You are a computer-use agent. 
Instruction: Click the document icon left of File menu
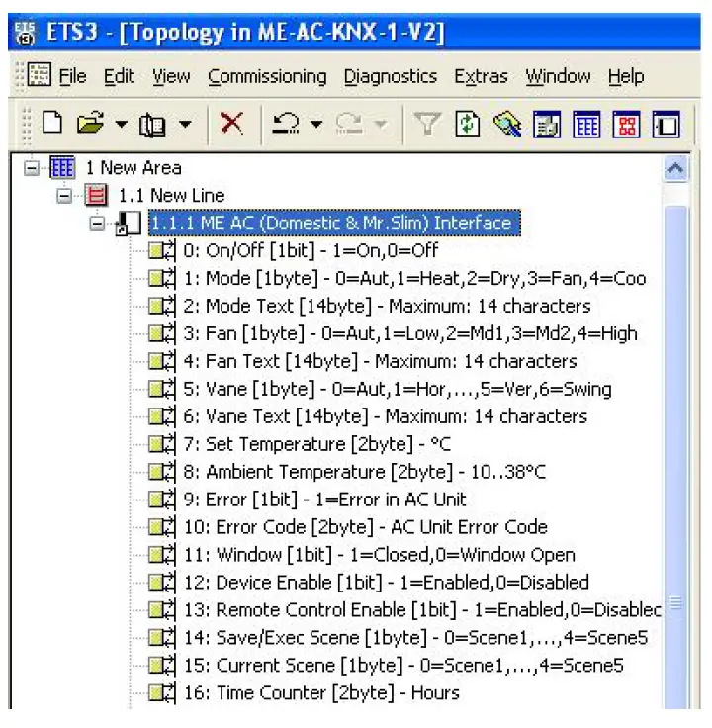coord(39,74)
